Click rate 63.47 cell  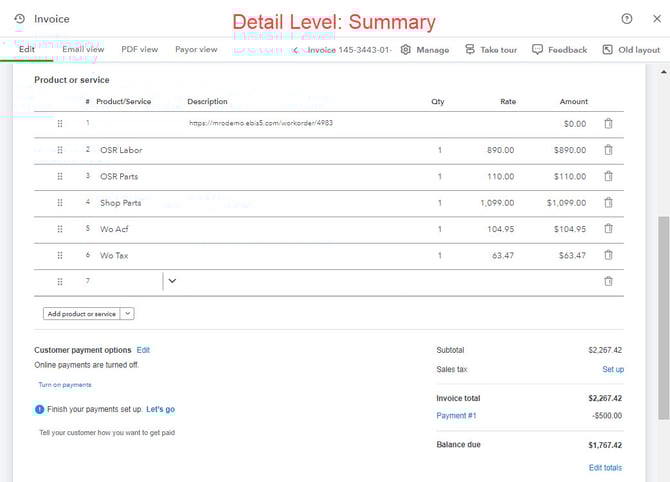click(502, 256)
